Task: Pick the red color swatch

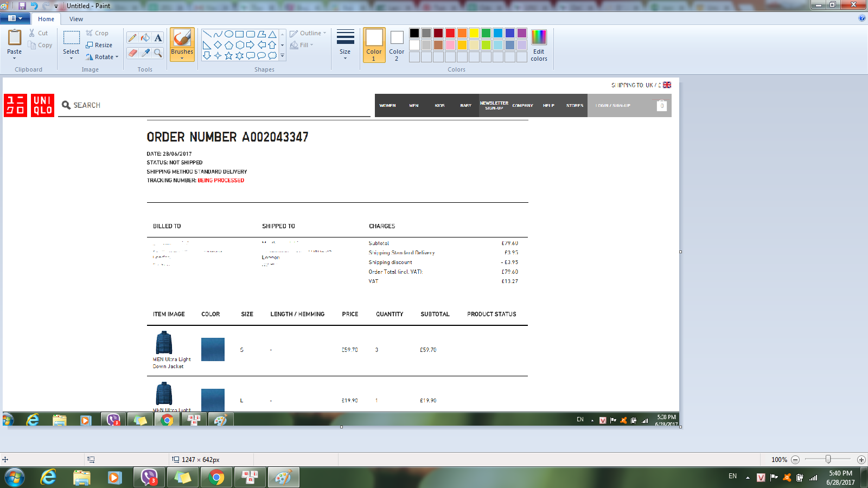Action: point(450,33)
